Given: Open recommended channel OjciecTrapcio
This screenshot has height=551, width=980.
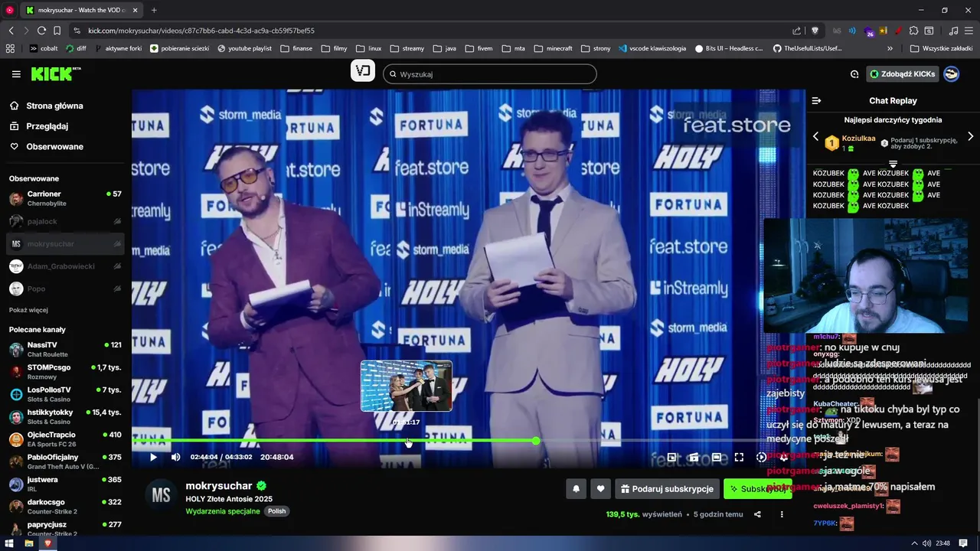Looking at the screenshot, I should [66, 439].
